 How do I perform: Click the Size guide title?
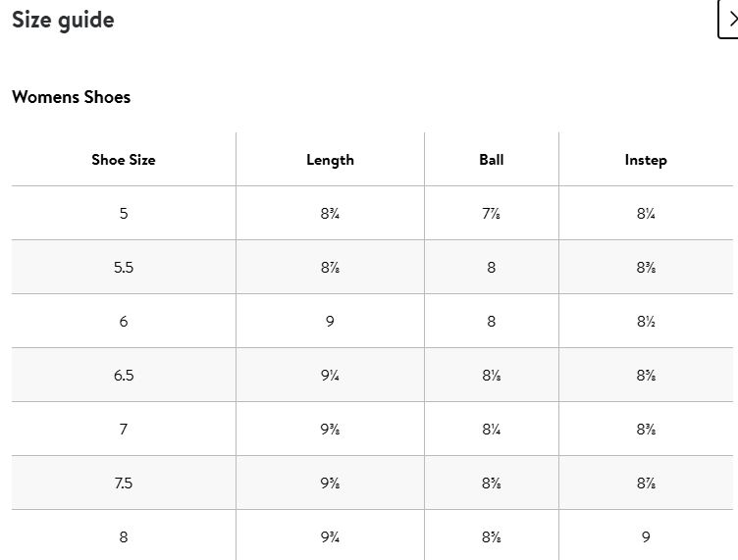[63, 20]
